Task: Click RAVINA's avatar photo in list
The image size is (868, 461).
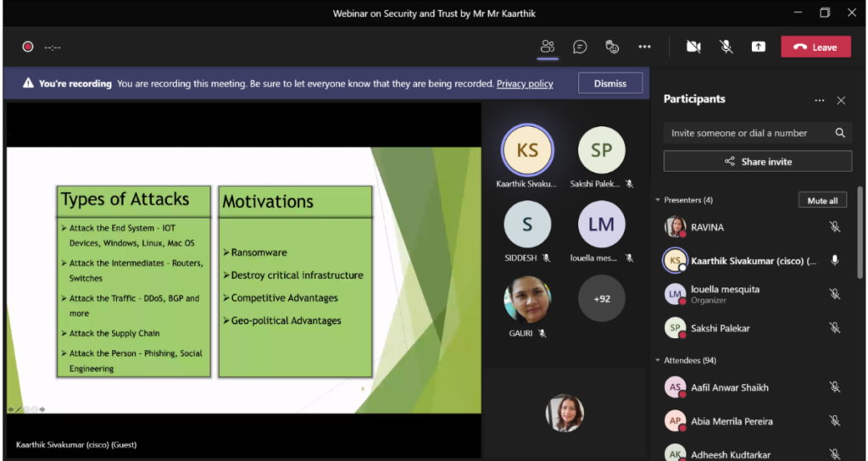Action: [675, 227]
